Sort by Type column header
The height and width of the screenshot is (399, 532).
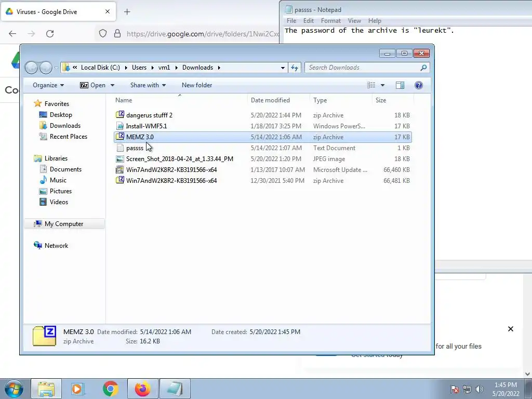click(x=341, y=100)
